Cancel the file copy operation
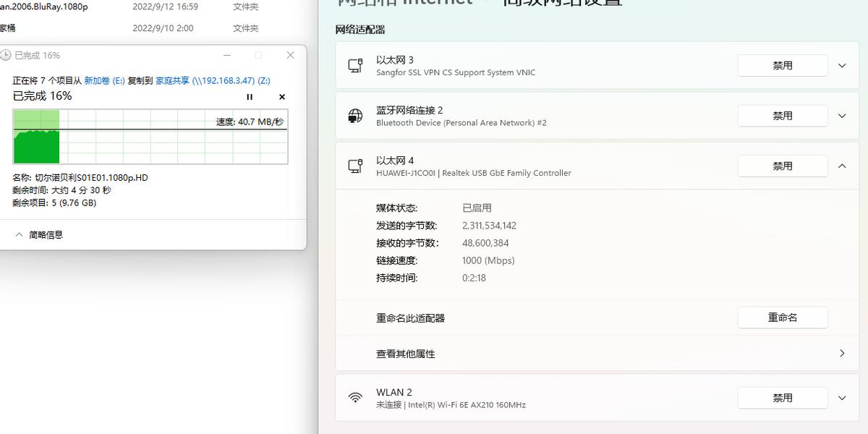The width and height of the screenshot is (868, 434). pos(281,96)
